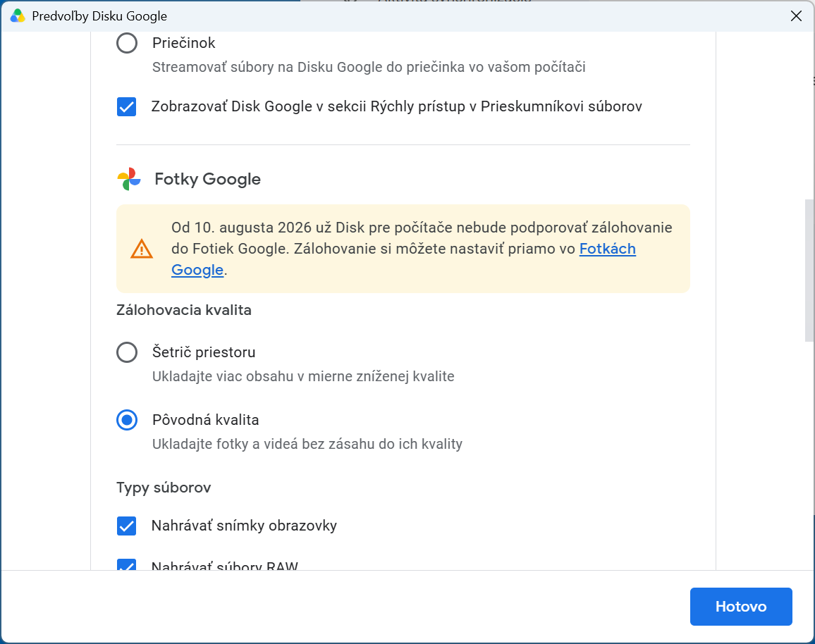815x644 pixels.
Task: Click the vertical scrollbar thumb
Action: (x=809, y=270)
